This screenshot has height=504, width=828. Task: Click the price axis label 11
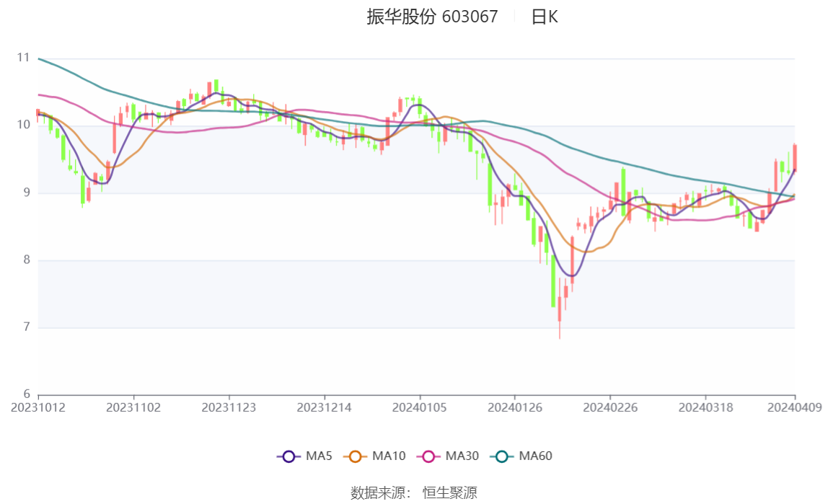pyautogui.click(x=22, y=58)
